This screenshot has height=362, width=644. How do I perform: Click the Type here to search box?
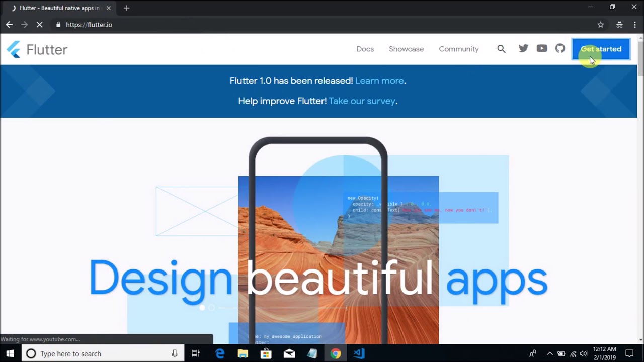[103, 353]
